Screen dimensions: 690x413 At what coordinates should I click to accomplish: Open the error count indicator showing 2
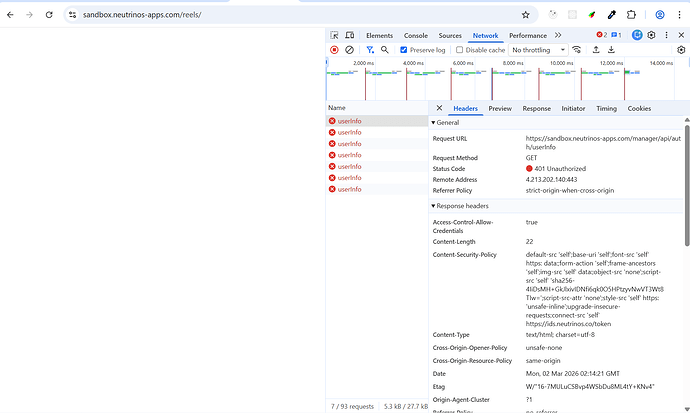pos(602,35)
